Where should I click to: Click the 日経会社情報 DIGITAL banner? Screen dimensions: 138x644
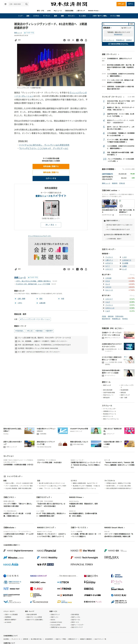click(118, 44)
